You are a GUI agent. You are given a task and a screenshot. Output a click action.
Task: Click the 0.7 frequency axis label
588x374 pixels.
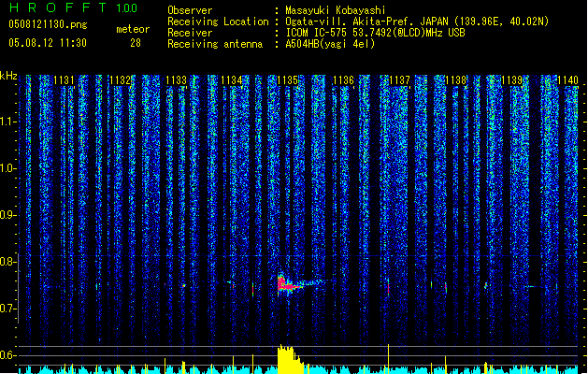pos(8,309)
